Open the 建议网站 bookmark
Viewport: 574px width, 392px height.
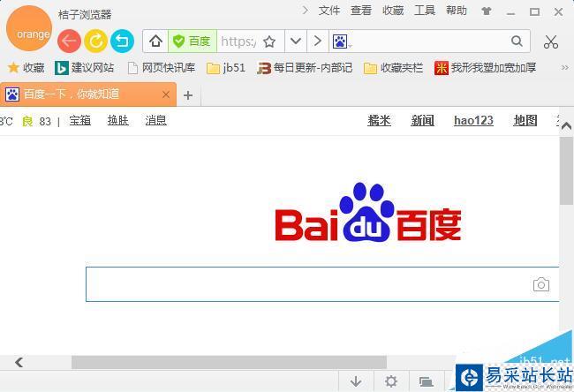pos(84,68)
